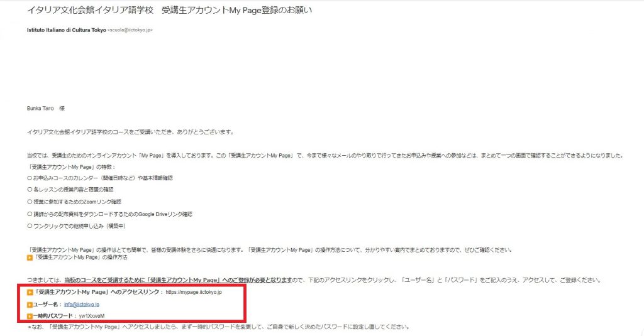Click the underlined bold 当校のコースをご受講するために sentence
The width and height of the screenshot is (644, 336).
tap(178, 280)
